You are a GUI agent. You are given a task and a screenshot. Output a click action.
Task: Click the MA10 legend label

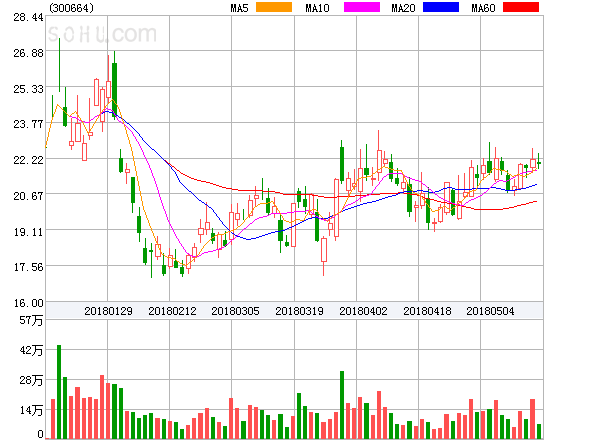pyautogui.click(x=317, y=8)
